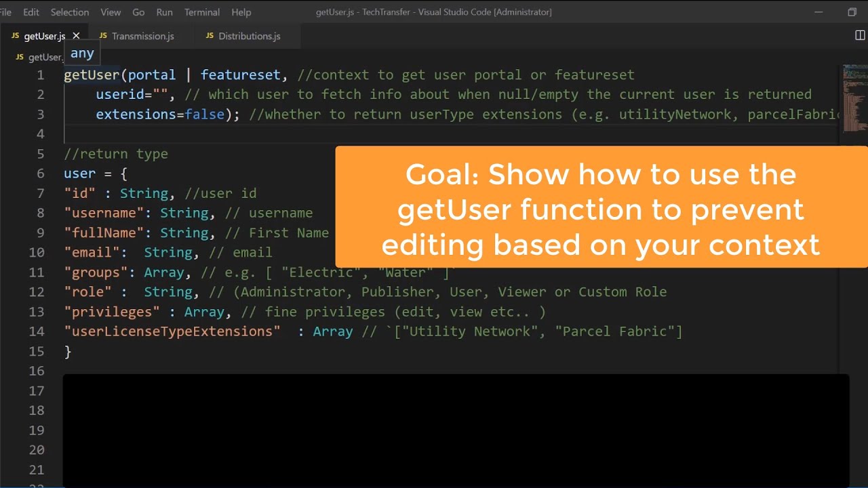Click the "id" key on line 7

(x=79, y=193)
